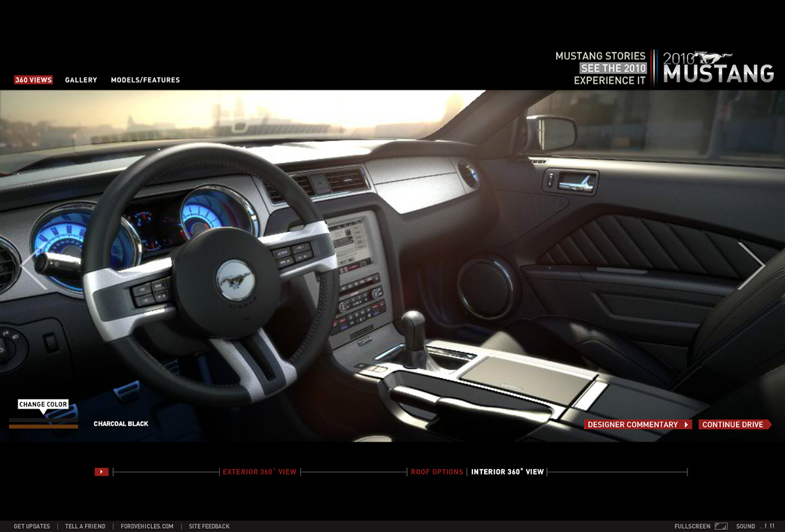Viewport: 785px width, 532px height.
Task: Rotate interior view with right arrow
Action: (751, 266)
